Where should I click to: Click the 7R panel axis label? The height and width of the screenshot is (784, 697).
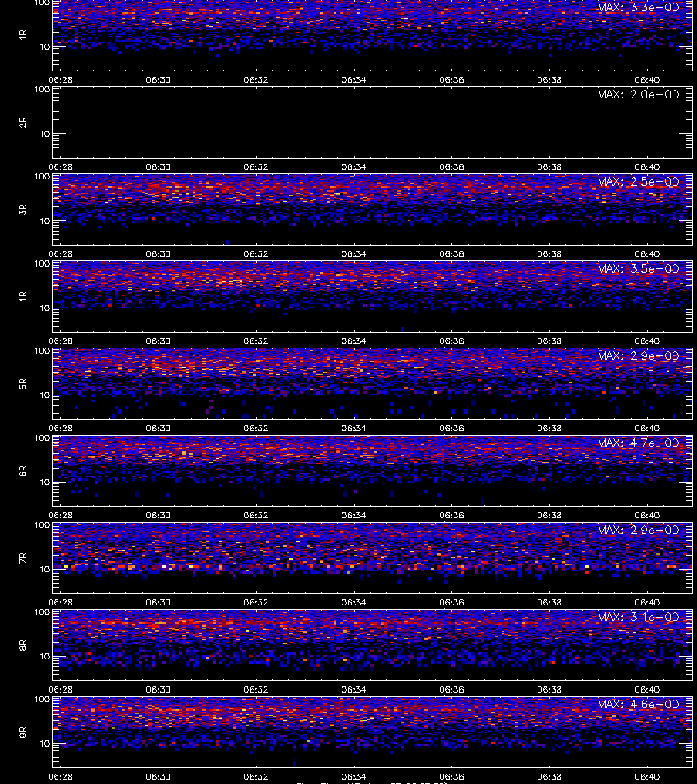click(23, 558)
